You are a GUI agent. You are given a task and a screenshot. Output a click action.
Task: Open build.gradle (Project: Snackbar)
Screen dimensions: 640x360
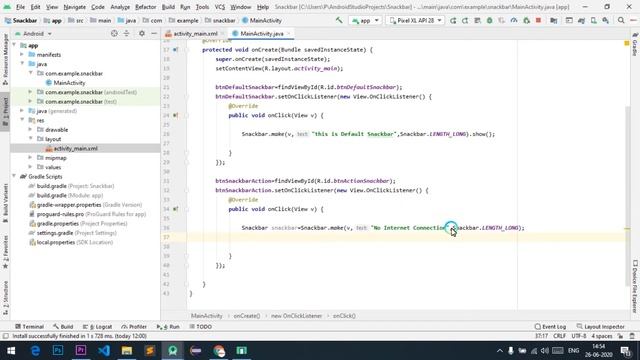point(71,186)
